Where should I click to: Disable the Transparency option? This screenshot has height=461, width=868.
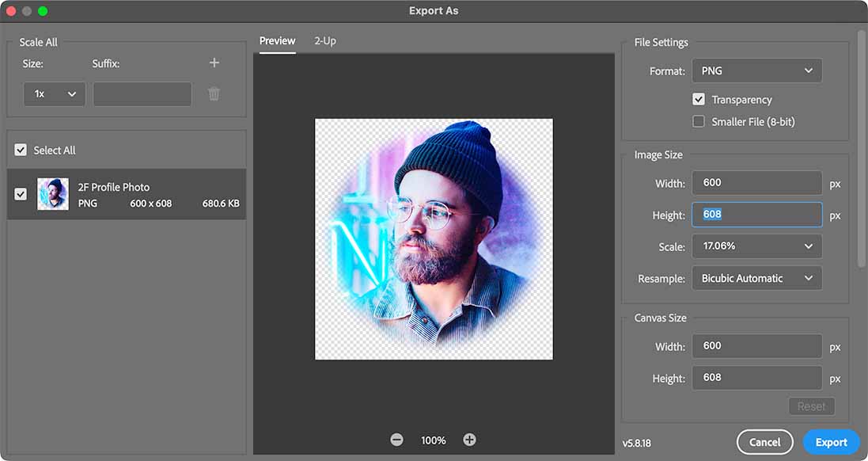click(x=699, y=99)
